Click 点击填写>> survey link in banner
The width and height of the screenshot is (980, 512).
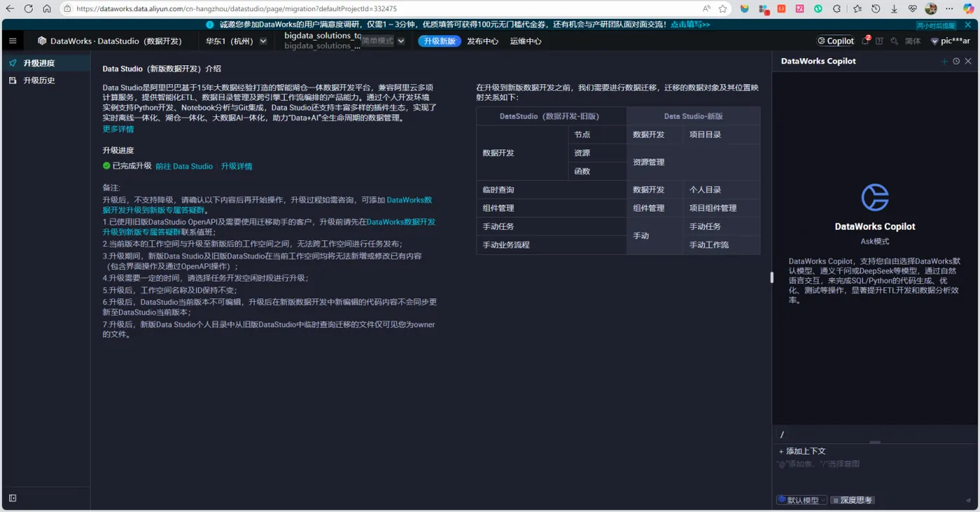pyautogui.click(x=690, y=24)
